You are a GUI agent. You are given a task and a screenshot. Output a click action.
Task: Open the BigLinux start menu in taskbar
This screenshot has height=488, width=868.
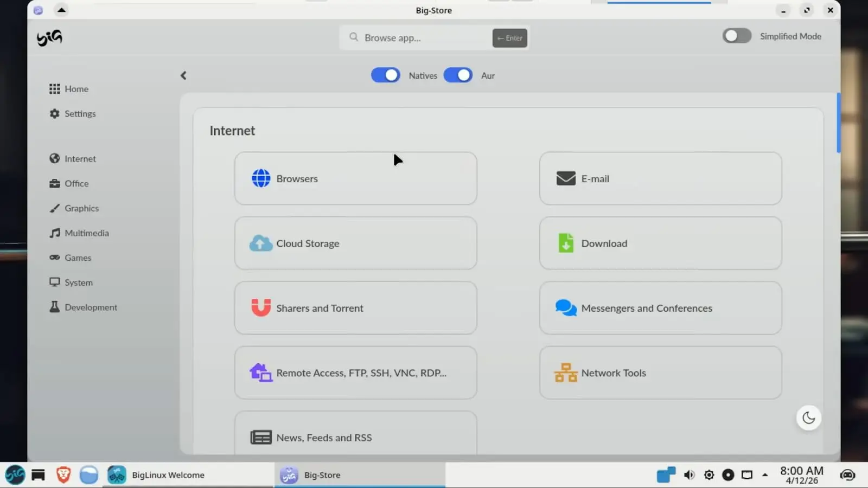(x=15, y=475)
